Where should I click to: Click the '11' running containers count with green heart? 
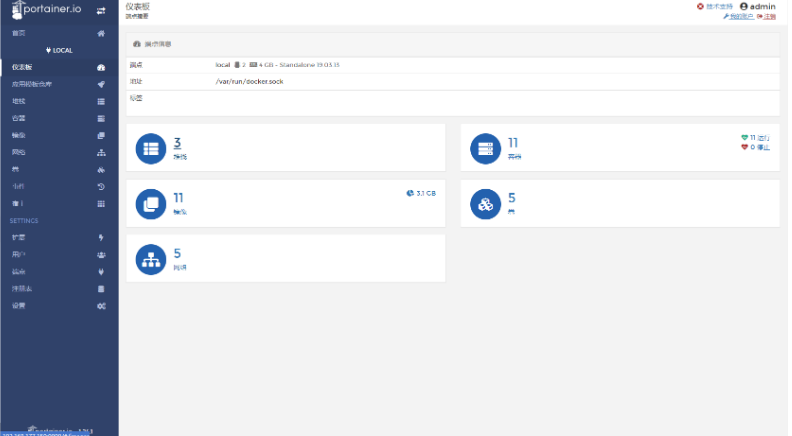755,138
